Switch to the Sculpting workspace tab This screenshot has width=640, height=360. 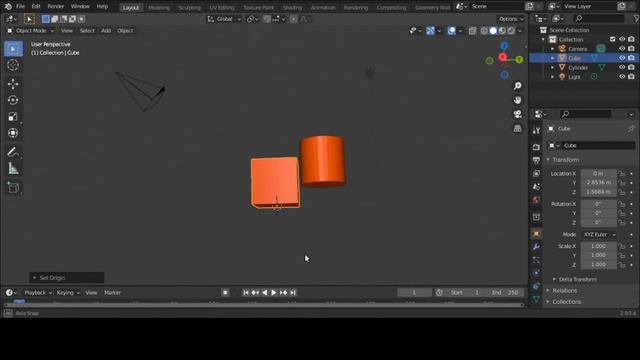189,7
